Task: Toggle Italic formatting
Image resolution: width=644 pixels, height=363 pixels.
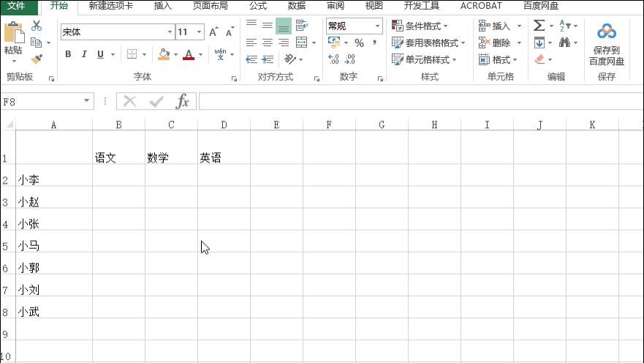Action: click(84, 54)
